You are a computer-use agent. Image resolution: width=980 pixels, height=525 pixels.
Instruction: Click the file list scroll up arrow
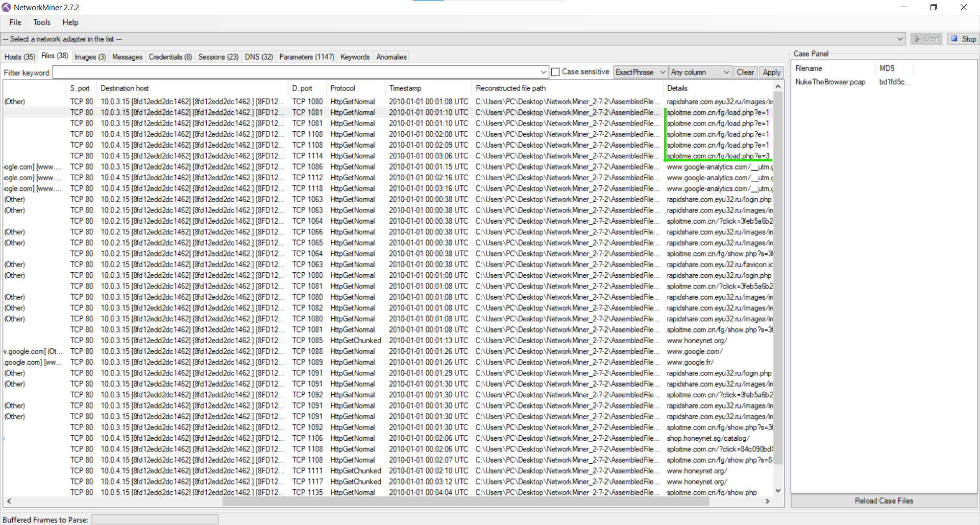pyautogui.click(x=778, y=87)
